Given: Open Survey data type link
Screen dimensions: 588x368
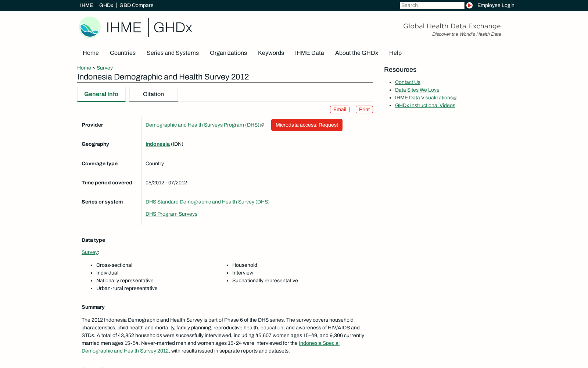Looking at the screenshot, I should pyautogui.click(x=90, y=252).
